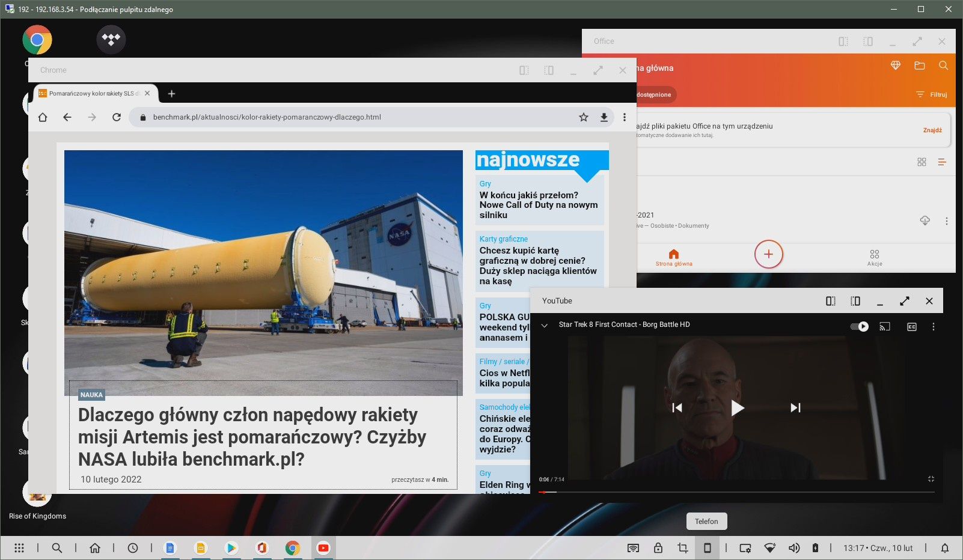Open the Filtruj filter in Office
This screenshot has height=560, width=963.
coord(932,94)
